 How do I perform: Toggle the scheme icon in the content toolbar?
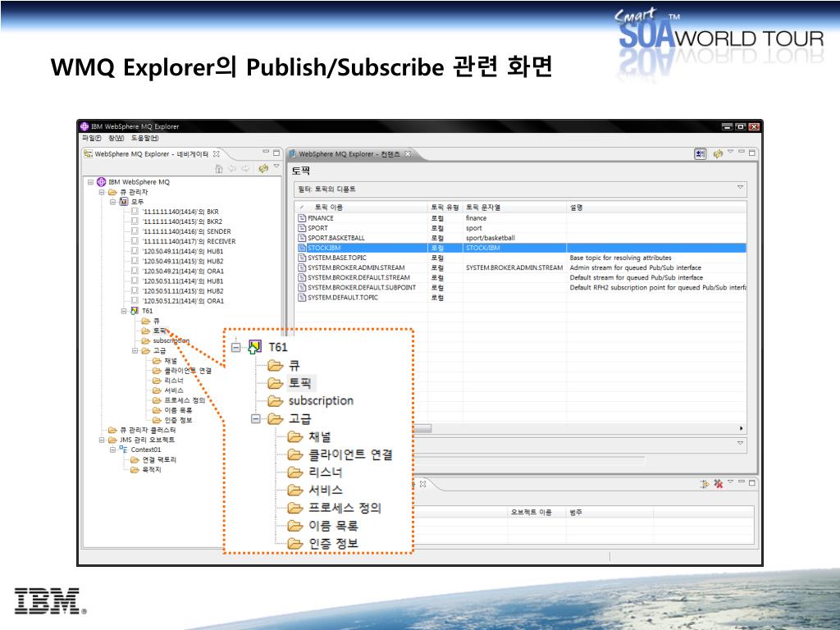(701, 153)
